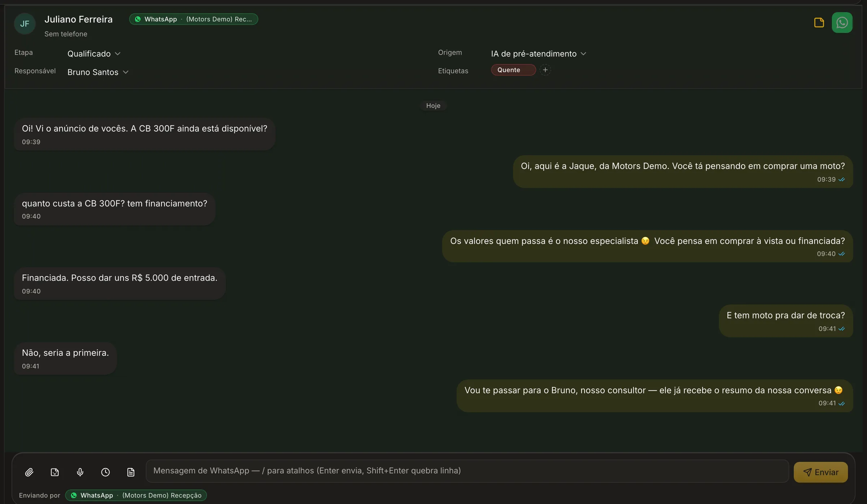Click the WhatsApp channel badge beside contact name

(x=194, y=19)
